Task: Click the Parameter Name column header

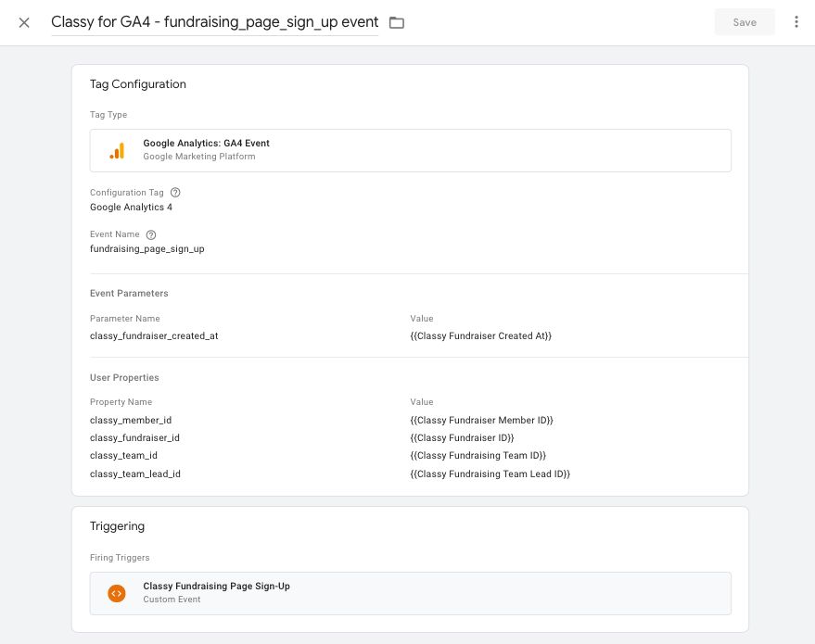Action: [x=125, y=319]
